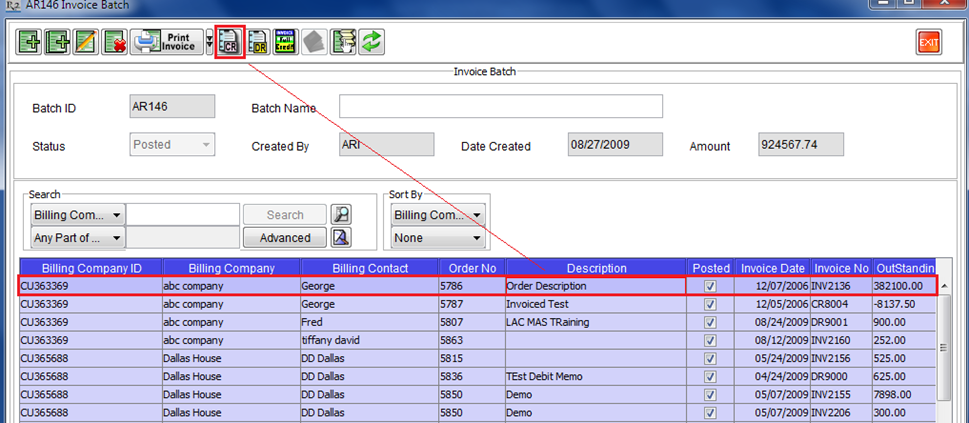Click the green refresh arrows icon
Viewport: 969px width, 423px height.
372,42
